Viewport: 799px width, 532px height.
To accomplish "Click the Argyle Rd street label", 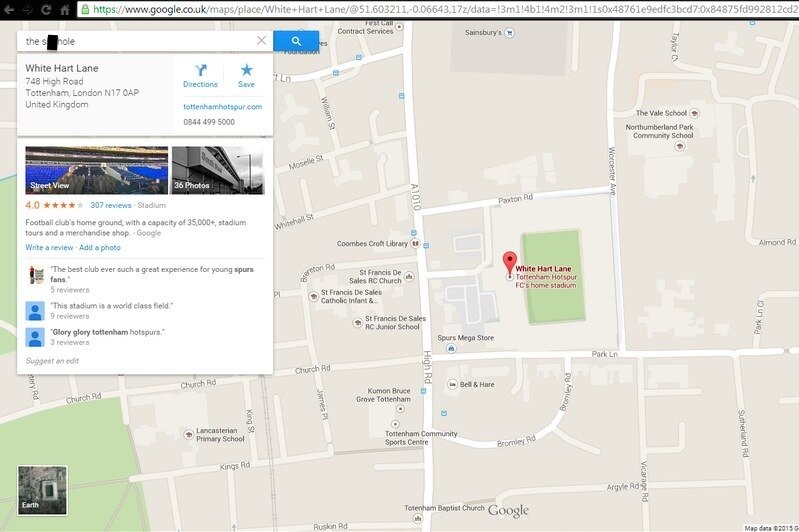I will [623, 487].
